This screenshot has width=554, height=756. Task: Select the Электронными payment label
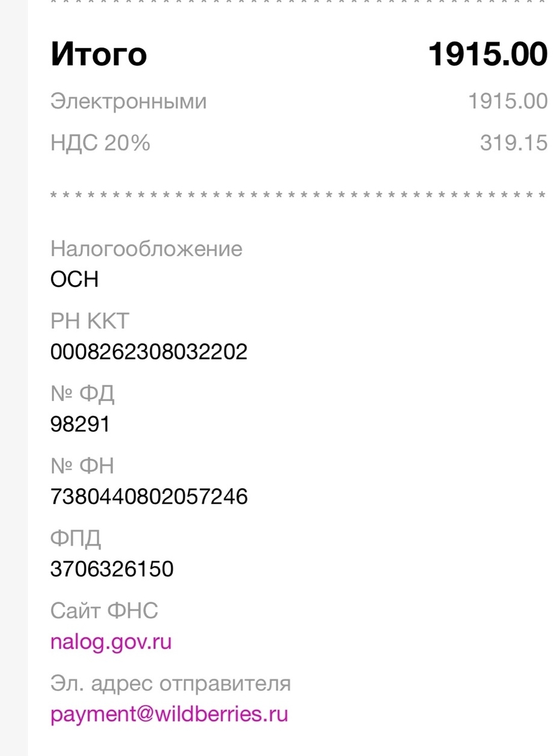tap(129, 102)
